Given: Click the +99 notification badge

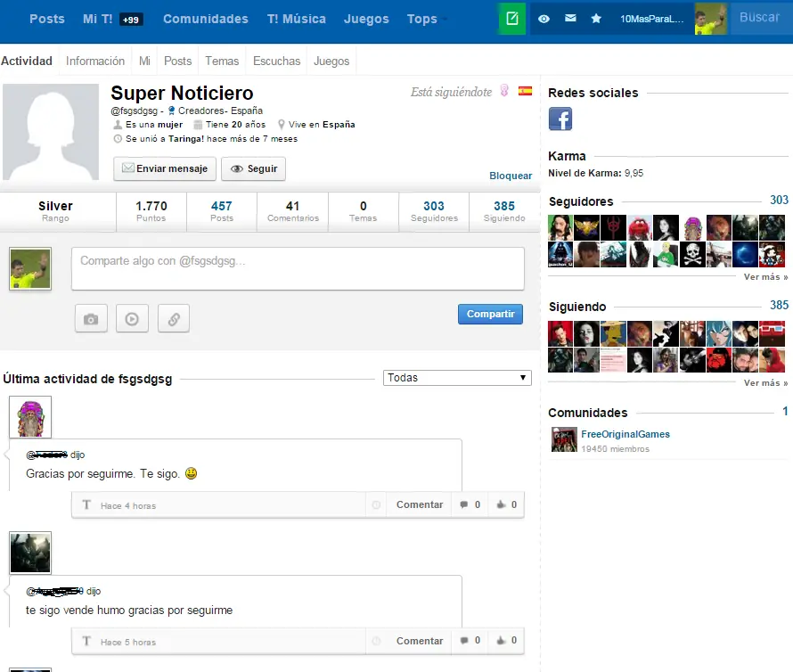Looking at the screenshot, I should [131, 20].
